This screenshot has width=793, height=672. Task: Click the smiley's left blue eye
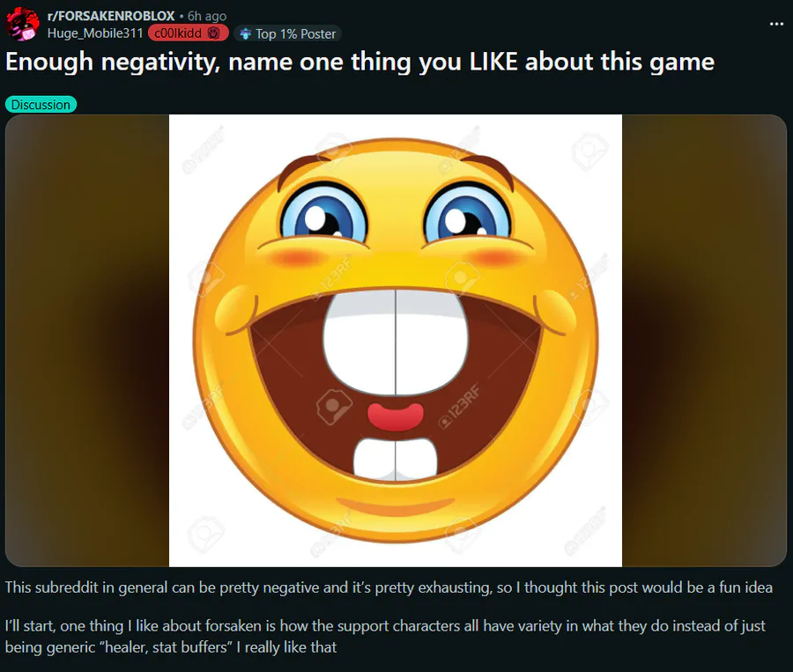(x=323, y=215)
